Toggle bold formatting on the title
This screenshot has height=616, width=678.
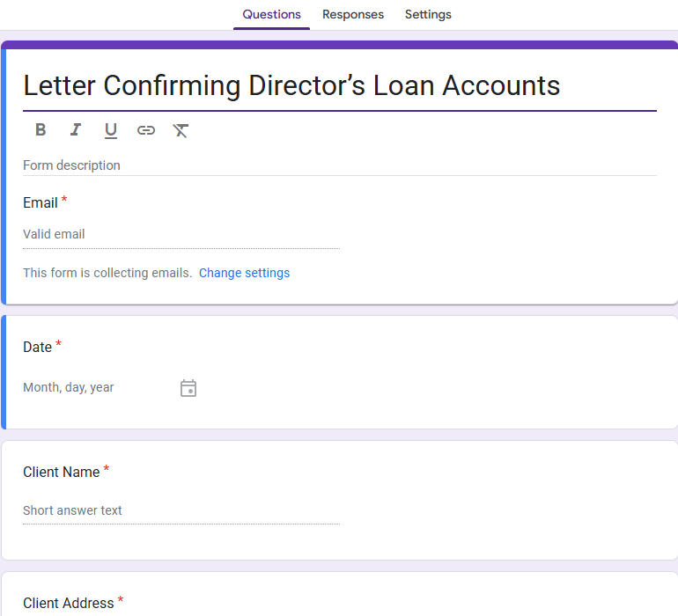click(x=41, y=129)
